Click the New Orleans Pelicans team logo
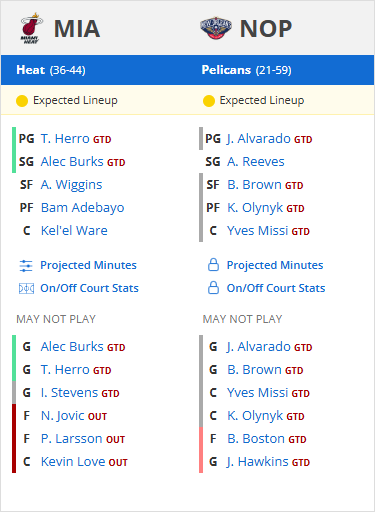The image size is (375, 512). tap(216, 28)
